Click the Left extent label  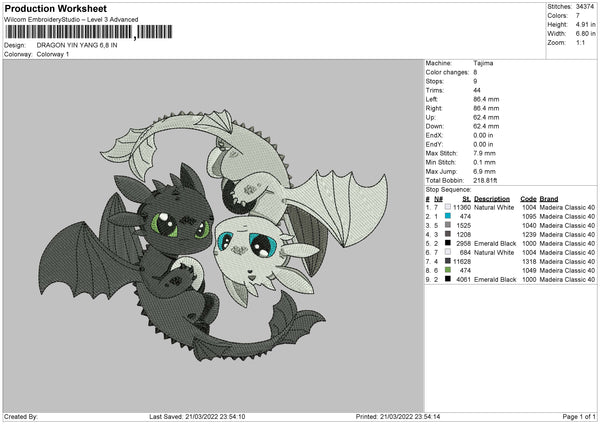(x=431, y=99)
